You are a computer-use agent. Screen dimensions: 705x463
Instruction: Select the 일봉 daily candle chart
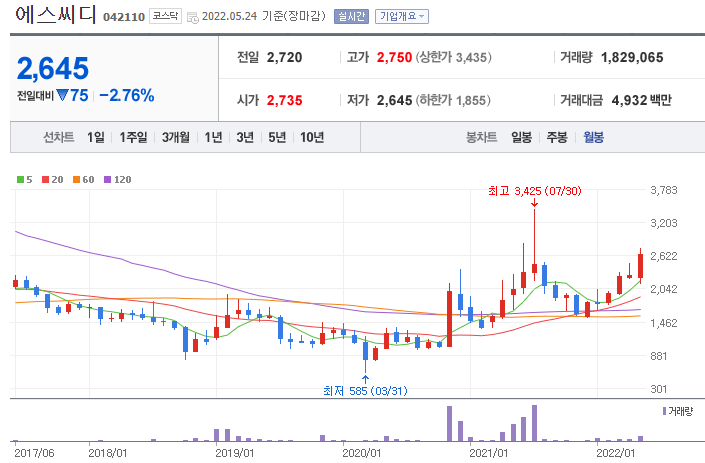(522, 137)
